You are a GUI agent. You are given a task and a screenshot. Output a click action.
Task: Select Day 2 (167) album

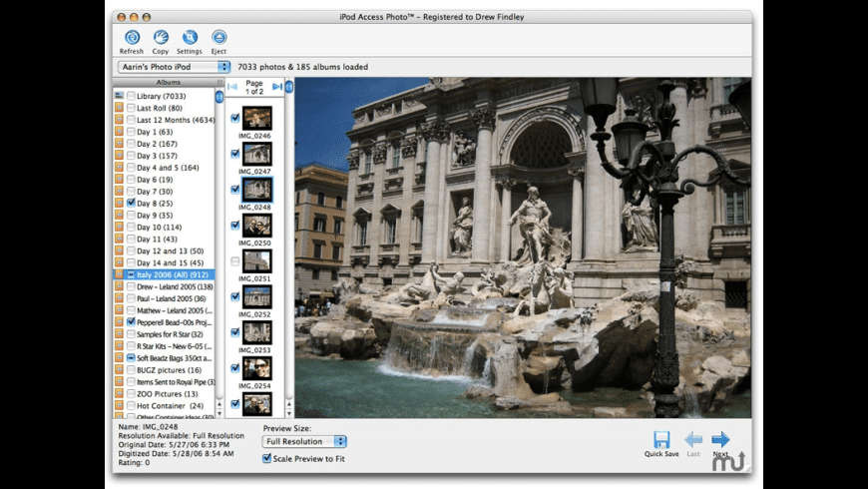pyautogui.click(x=157, y=144)
